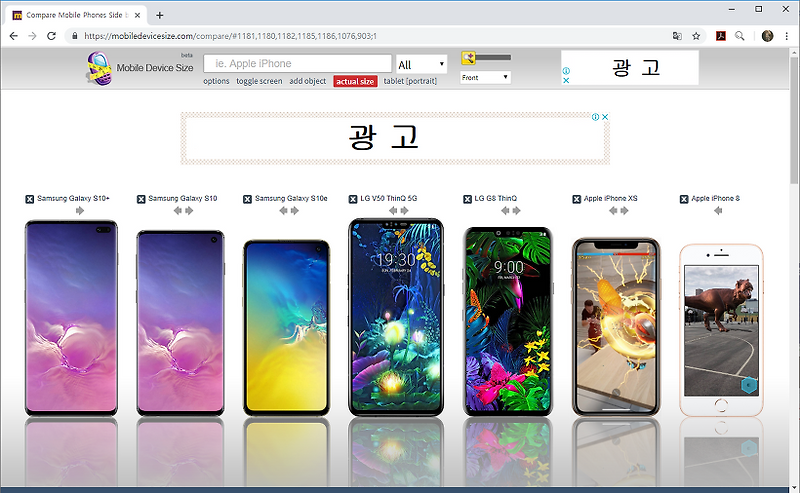Go back in browser history
The height and width of the screenshot is (493, 800).
14,36
